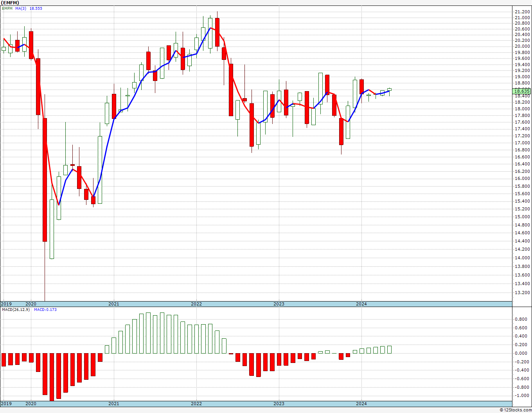The width and height of the screenshot is (532, 413).
Task: Click the 17.400 price axis label
Action: pos(523,129)
